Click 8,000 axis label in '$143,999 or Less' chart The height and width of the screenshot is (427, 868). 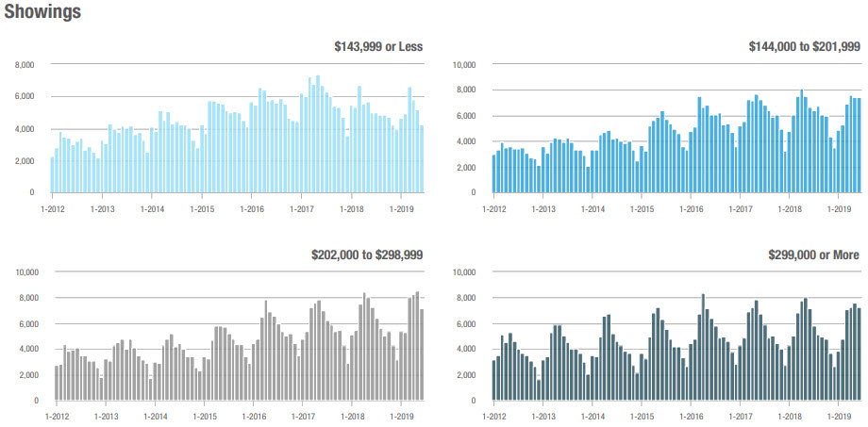click(25, 65)
